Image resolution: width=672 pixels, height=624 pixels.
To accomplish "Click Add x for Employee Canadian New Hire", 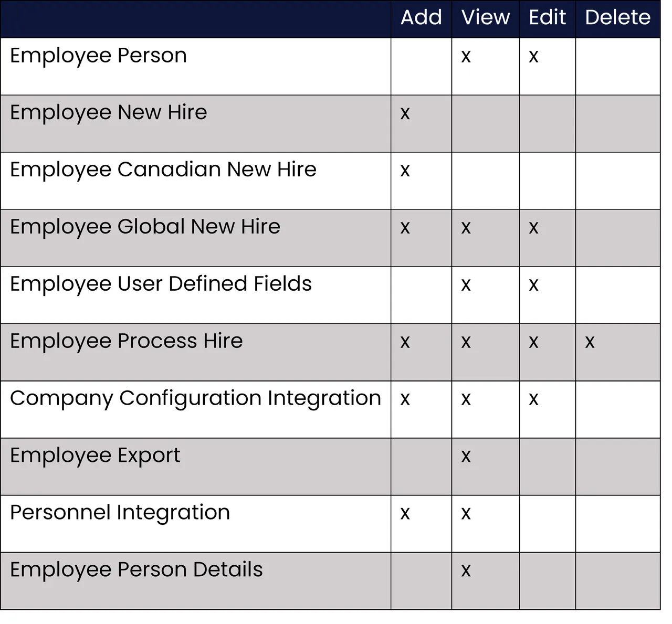I will (x=405, y=171).
